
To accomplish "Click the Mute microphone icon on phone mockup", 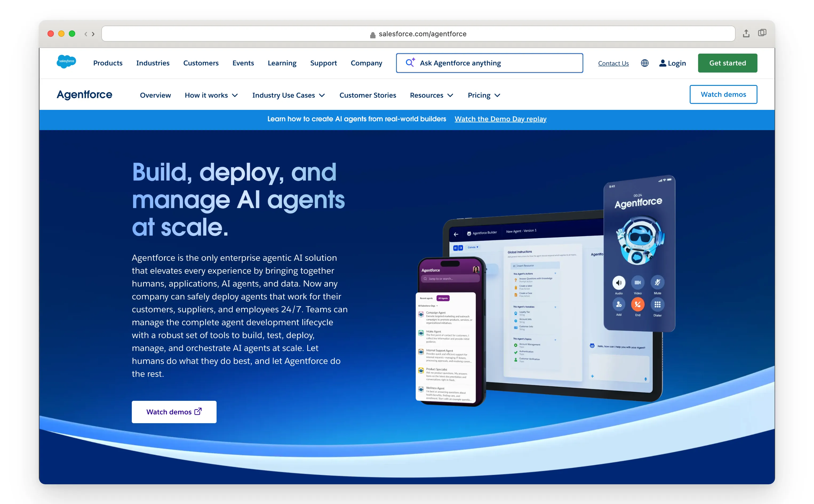I will click(657, 282).
